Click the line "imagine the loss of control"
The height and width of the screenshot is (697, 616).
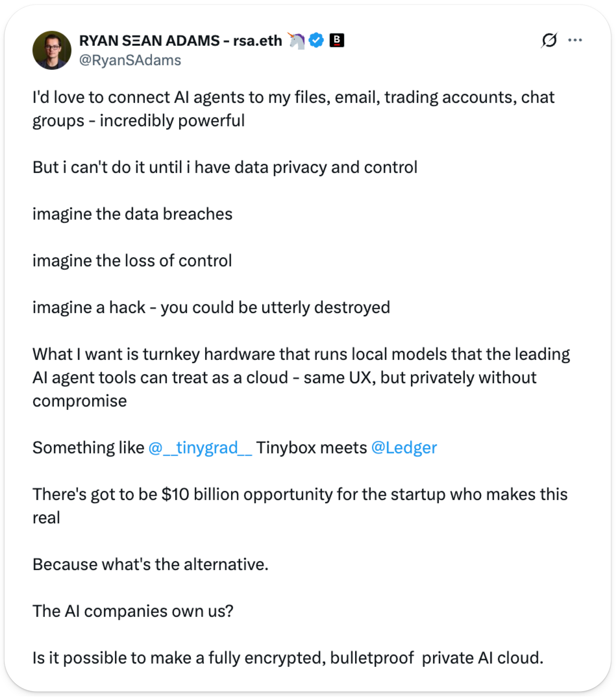[132, 261]
